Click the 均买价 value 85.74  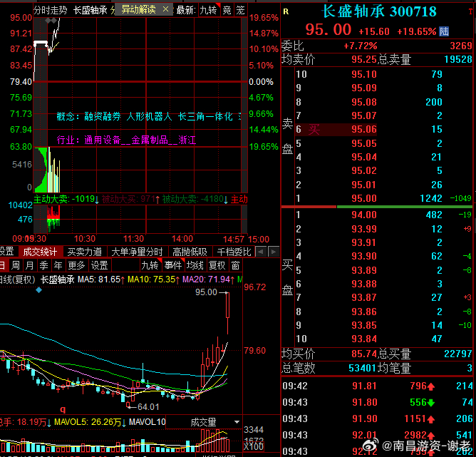click(x=364, y=354)
